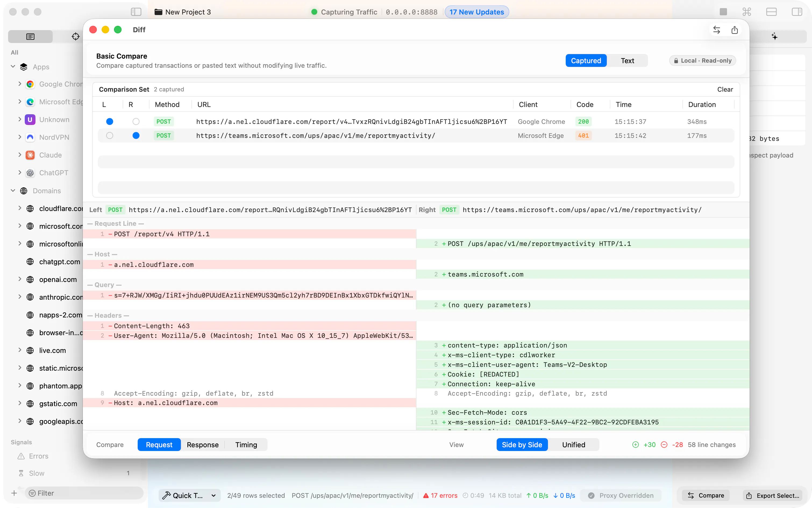
Task: Click the Claude app icon in sidebar
Action: pyautogui.click(x=30, y=155)
